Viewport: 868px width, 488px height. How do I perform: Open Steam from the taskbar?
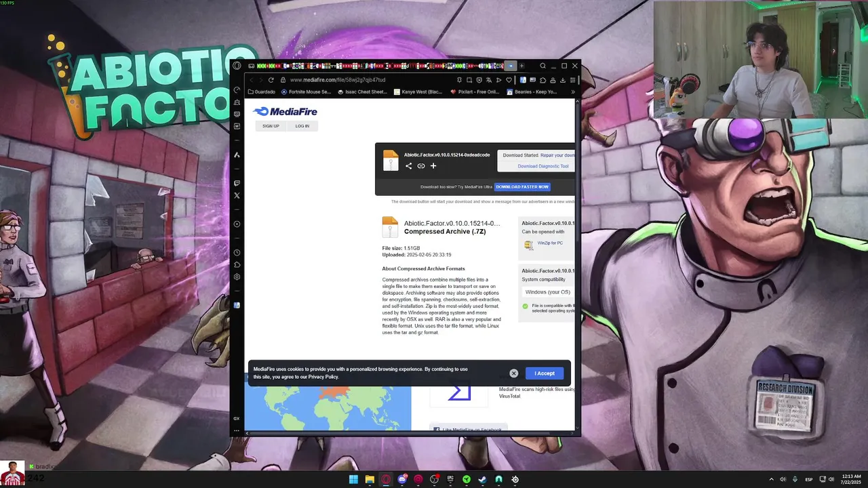pos(482,479)
